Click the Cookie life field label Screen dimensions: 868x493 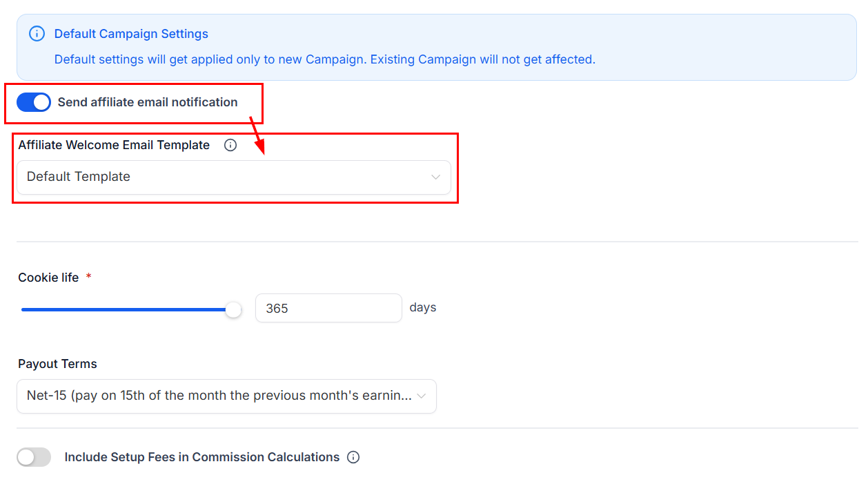coord(48,278)
